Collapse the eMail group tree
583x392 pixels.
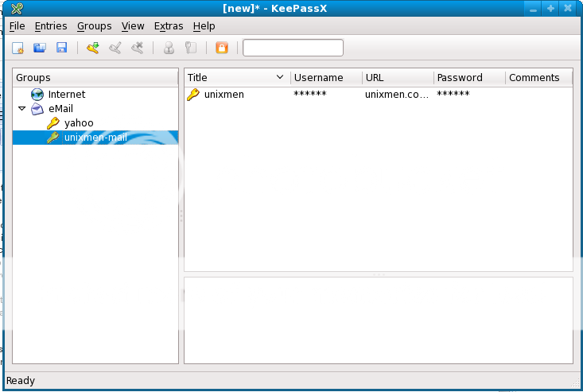tap(22, 108)
